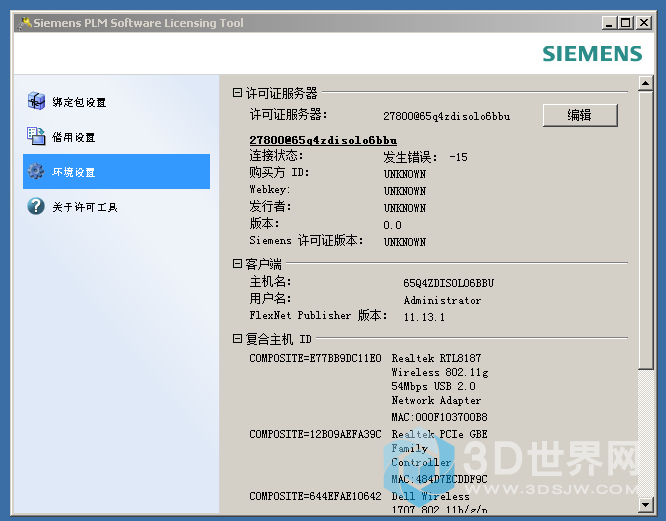The image size is (666, 521).
Task: Click the Webkey: label
Action: (270, 189)
